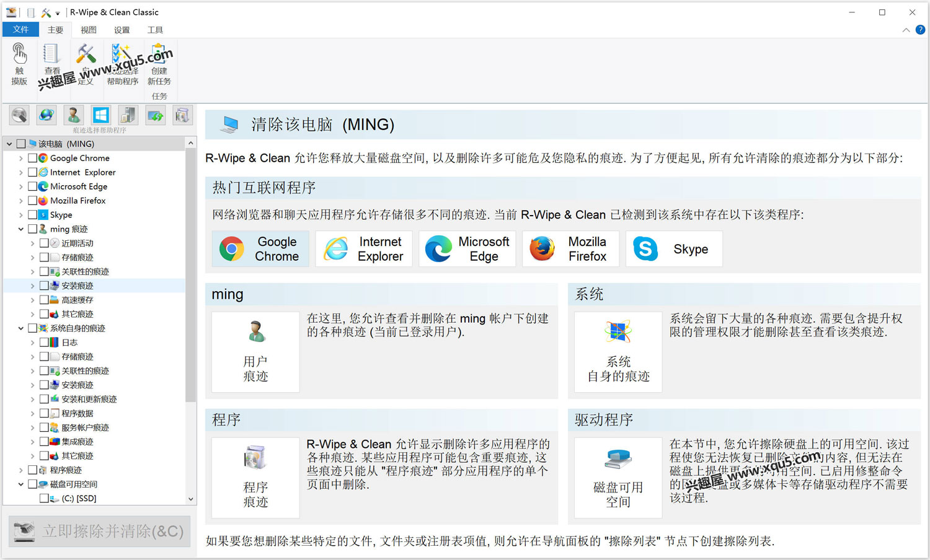Select the 安装和更新痕迹 tree item

pos(89,400)
